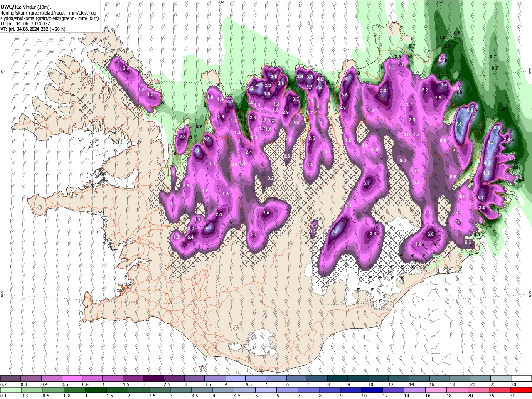Click upper legend swatch between 0.2 and 0.3

click(10, 379)
